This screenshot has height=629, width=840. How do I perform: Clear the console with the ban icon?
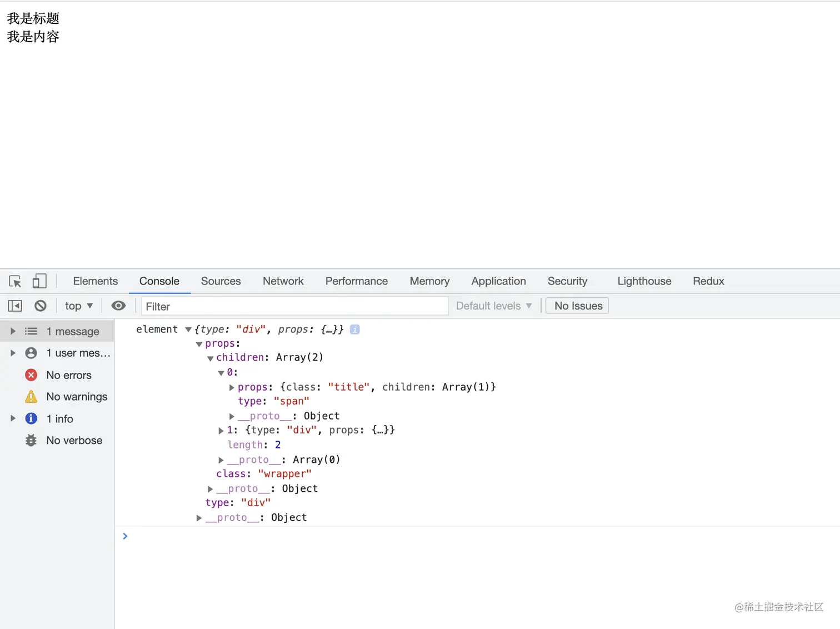(x=41, y=306)
